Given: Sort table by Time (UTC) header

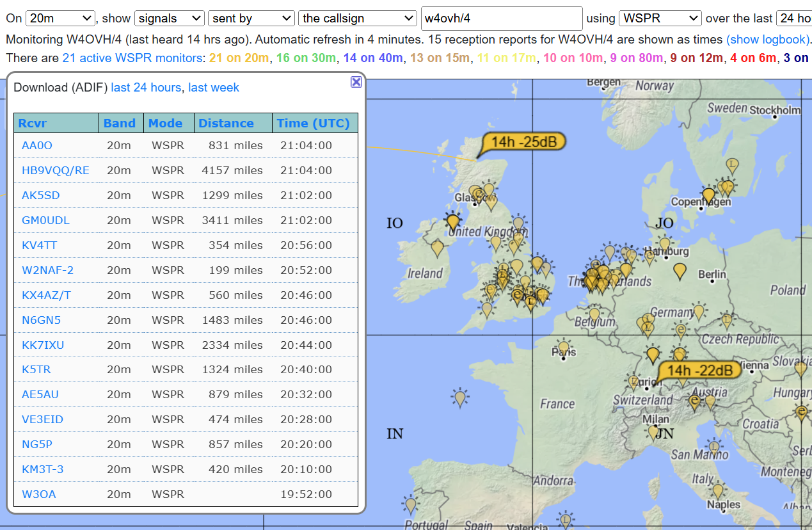Looking at the screenshot, I should coord(313,124).
